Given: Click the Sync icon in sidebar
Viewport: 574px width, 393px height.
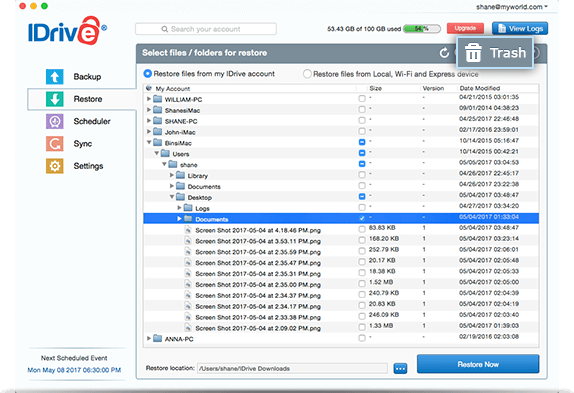Looking at the screenshot, I should tap(55, 143).
